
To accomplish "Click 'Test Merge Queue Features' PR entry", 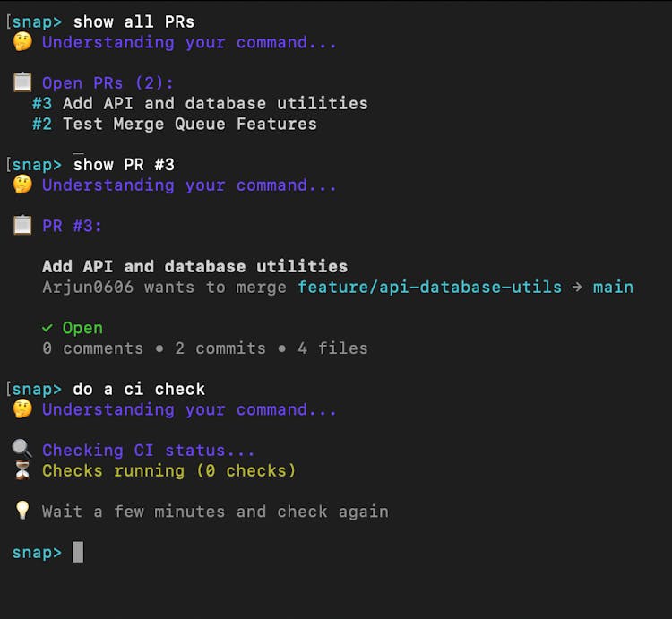I will click(189, 124).
